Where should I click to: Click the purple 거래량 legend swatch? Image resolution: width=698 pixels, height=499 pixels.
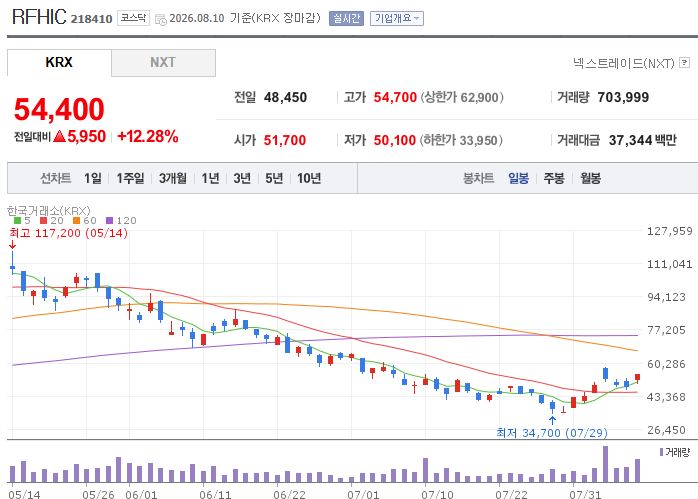point(661,452)
